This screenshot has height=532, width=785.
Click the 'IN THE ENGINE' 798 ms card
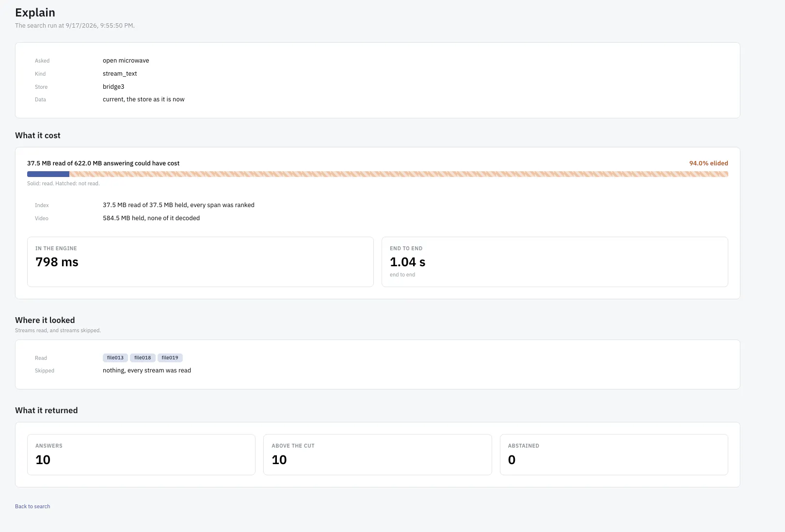(200, 262)
